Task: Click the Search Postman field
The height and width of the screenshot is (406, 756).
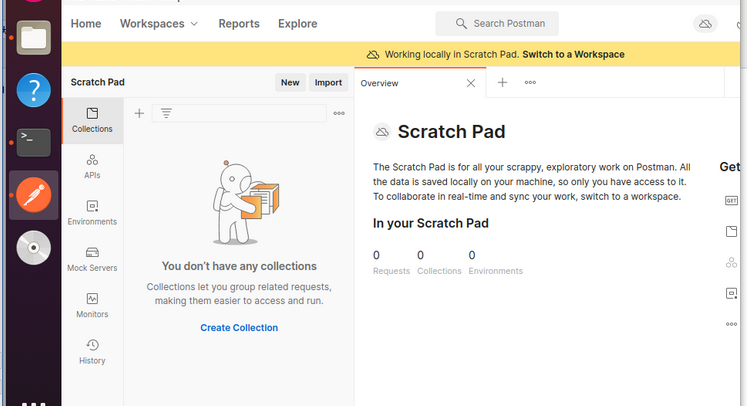Action: 497,23
